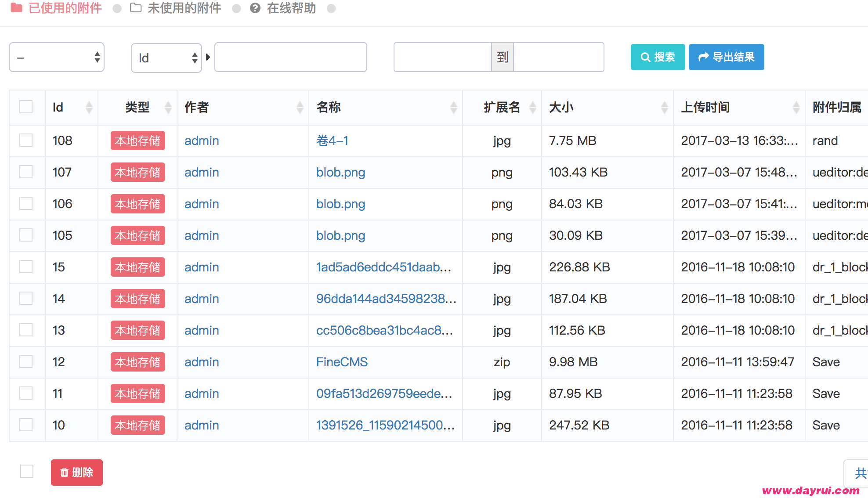Check the row with Id 107

pos(26,172)
